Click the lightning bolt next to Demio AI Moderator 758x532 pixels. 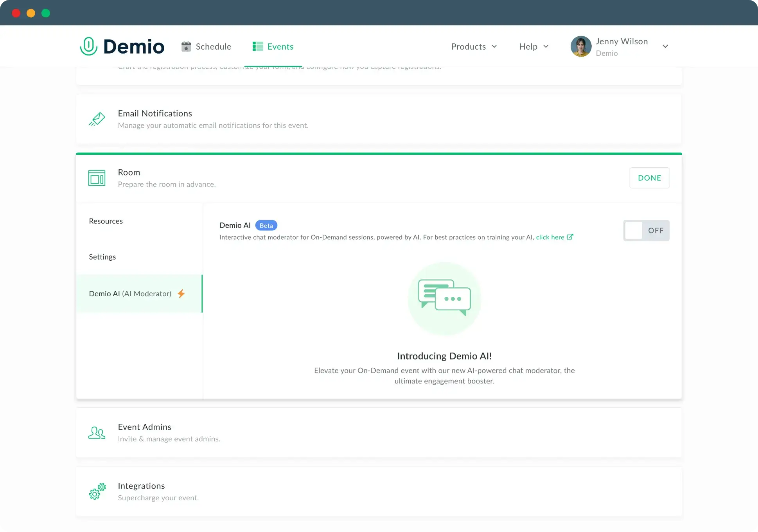click(181, 294)
